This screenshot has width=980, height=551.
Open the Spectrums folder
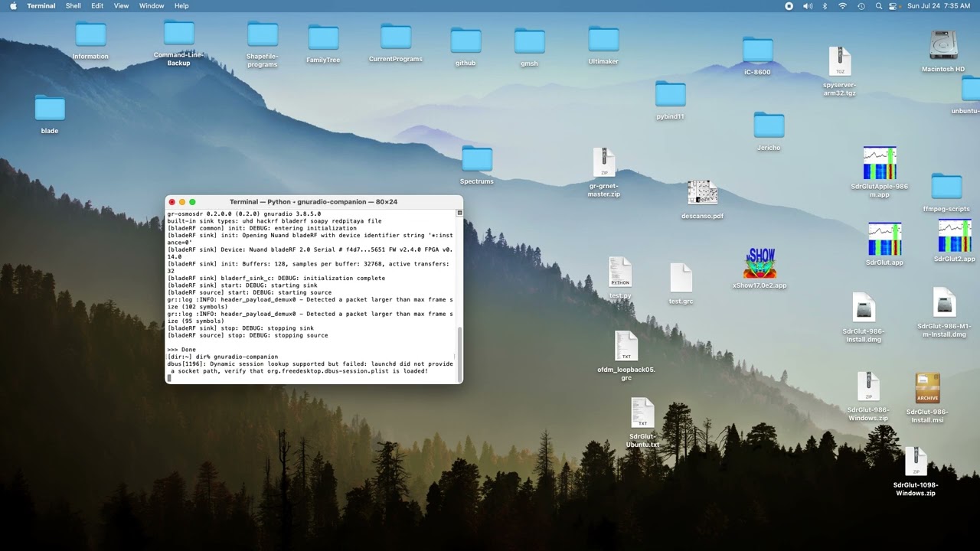pos(477,160)
